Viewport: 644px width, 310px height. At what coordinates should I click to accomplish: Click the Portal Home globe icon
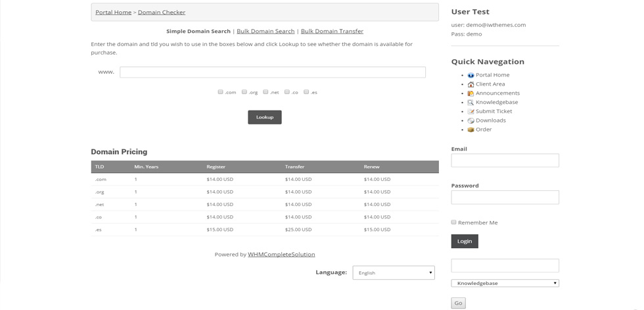pos(471,75)
